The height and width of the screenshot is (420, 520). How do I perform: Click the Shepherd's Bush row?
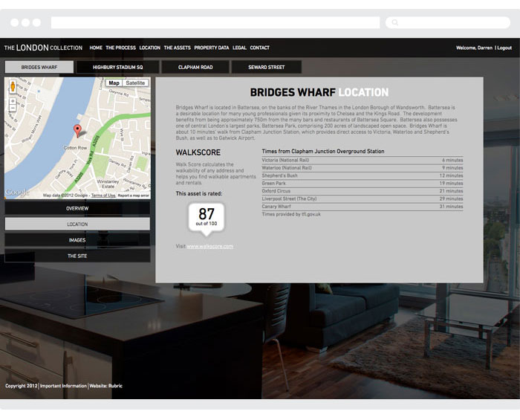point(363,175)
